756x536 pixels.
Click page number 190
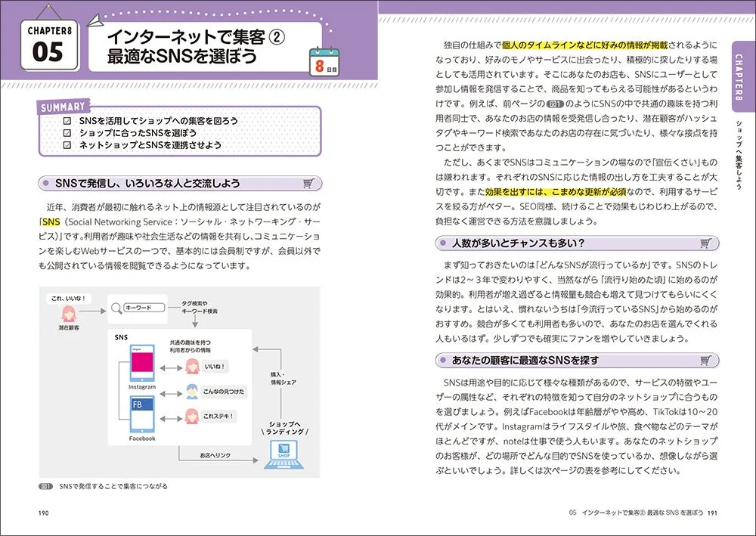(43, 513)
